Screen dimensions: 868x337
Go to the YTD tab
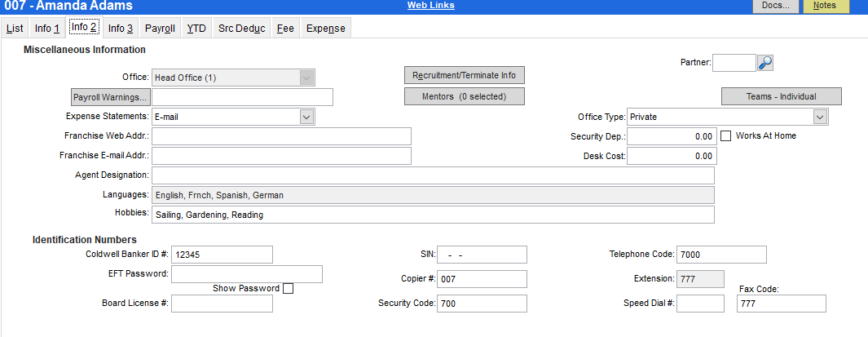tap(196, 29)
